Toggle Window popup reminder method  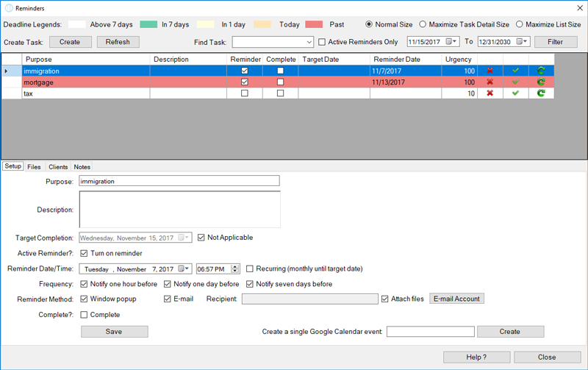tap(84, 299)
